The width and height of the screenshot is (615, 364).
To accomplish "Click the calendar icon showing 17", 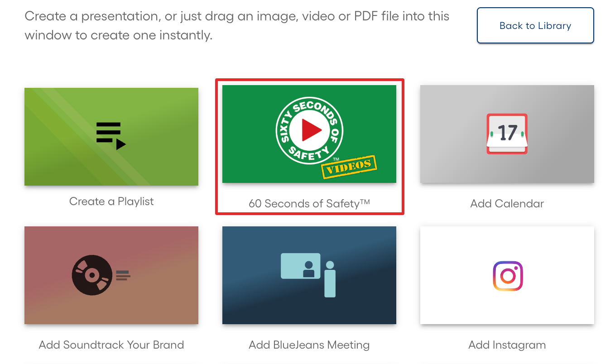I will coord(507,134).
